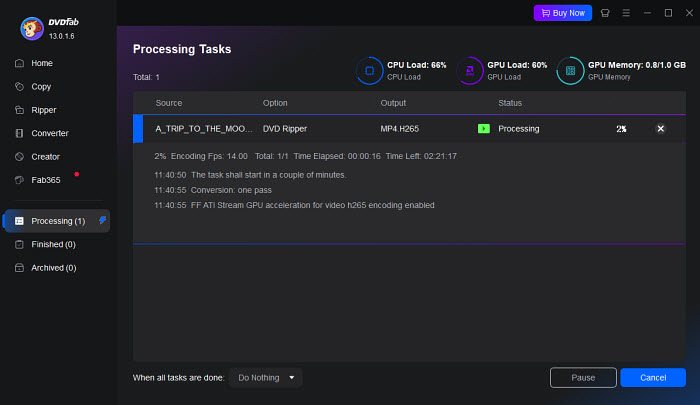Image resolution: width=700 pixels, height=405 pixels.
Task: Click the 2% progress value in task row
Action: pos(621,129)
